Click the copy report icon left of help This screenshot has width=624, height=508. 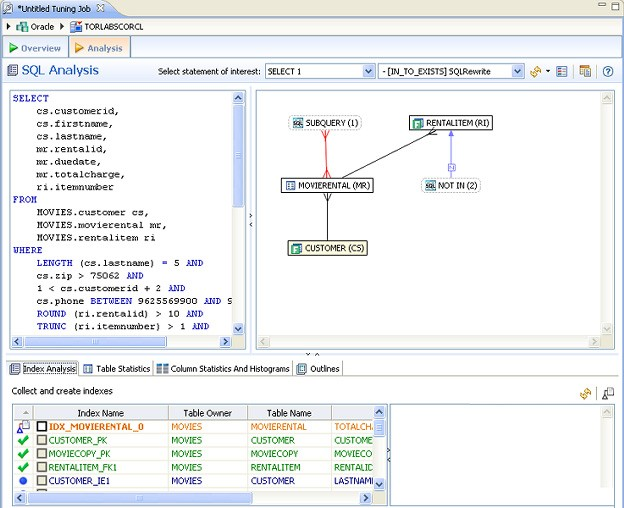pyautogui.click(x=585, y=72)
